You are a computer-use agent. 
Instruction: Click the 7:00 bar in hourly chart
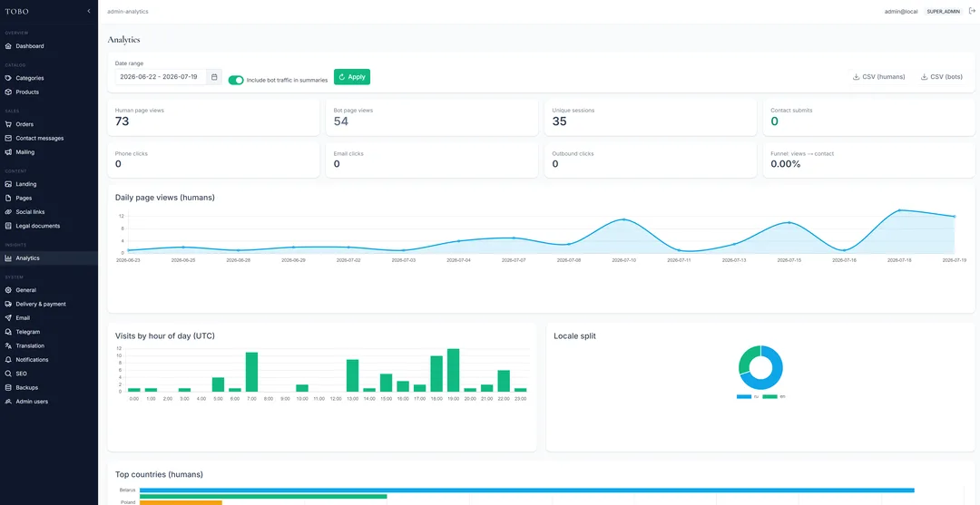click(252, 372)
